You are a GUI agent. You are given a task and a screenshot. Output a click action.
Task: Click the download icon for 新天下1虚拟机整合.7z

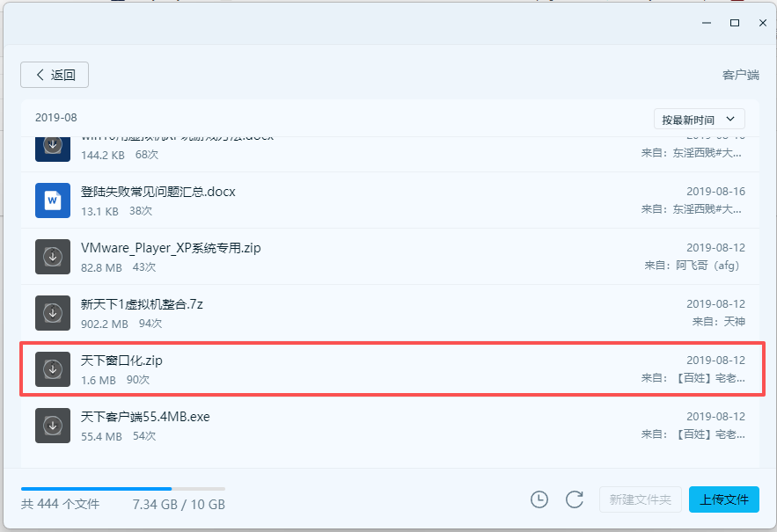(x=53, y=313)
